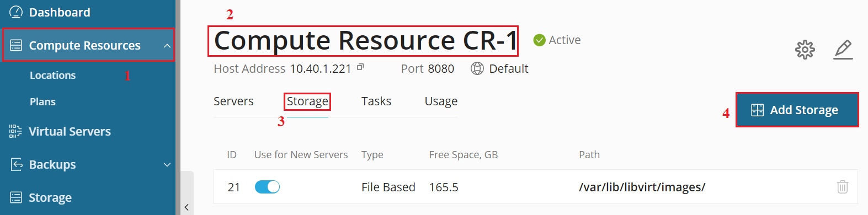Switch to the Usage tab
This screenshot has width=868, height=215.
click(441, 101)
